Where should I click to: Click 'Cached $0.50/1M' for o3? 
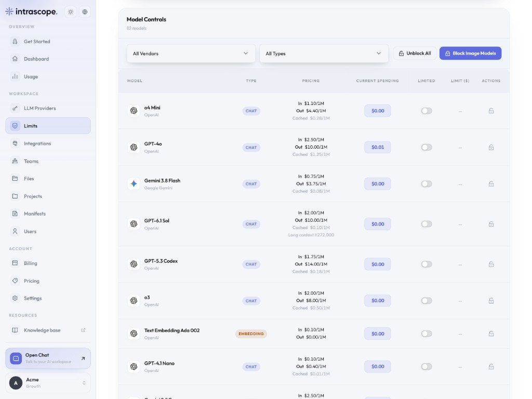pos(311,308)
